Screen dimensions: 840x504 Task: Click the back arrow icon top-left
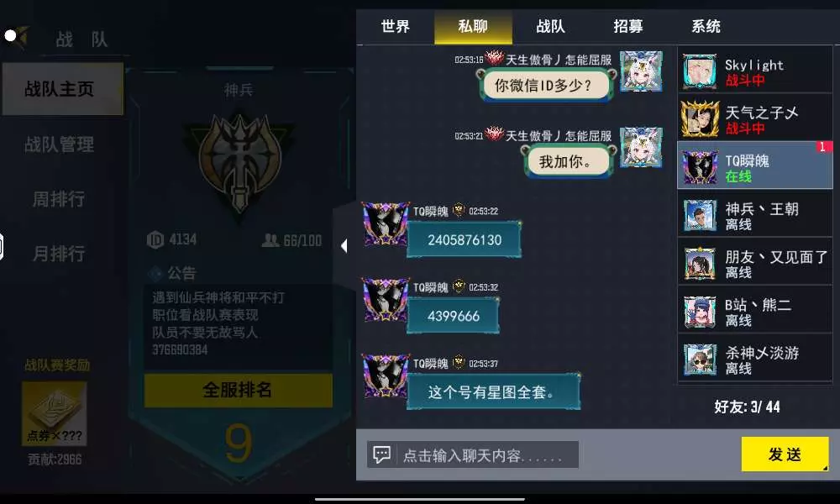(x=16, y=36)
